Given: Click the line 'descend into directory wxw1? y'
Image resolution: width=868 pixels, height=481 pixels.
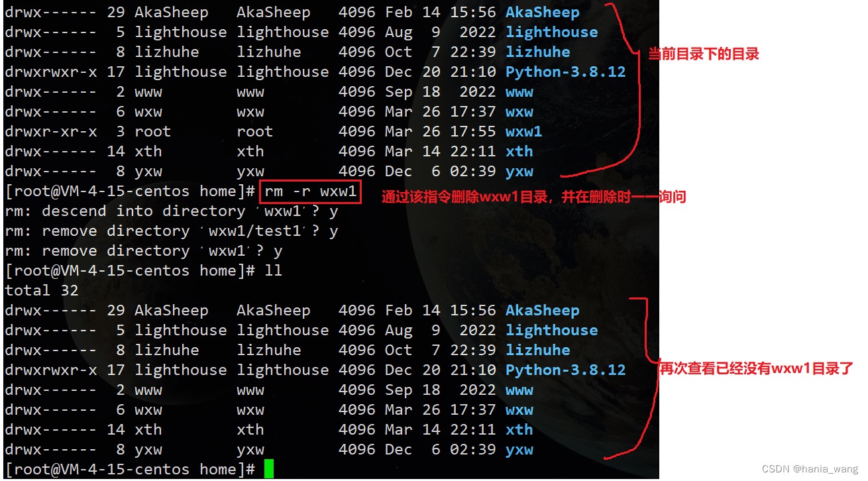Looking at the screenshot, I should 172,211.
